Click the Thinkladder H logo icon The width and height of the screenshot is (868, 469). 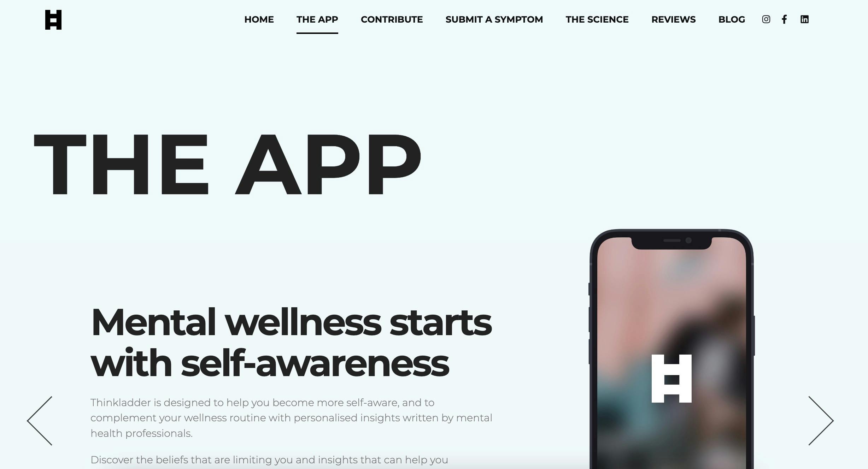pos(54,19)
